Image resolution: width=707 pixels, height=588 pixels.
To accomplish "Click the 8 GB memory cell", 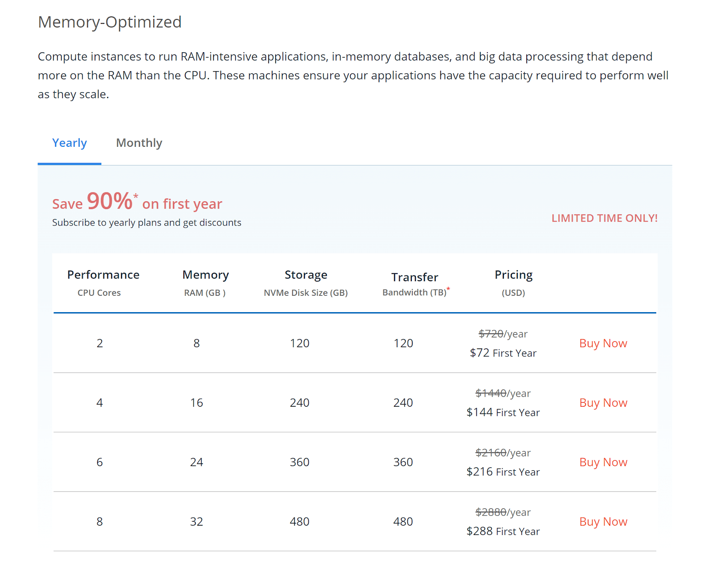I will 197,344.
